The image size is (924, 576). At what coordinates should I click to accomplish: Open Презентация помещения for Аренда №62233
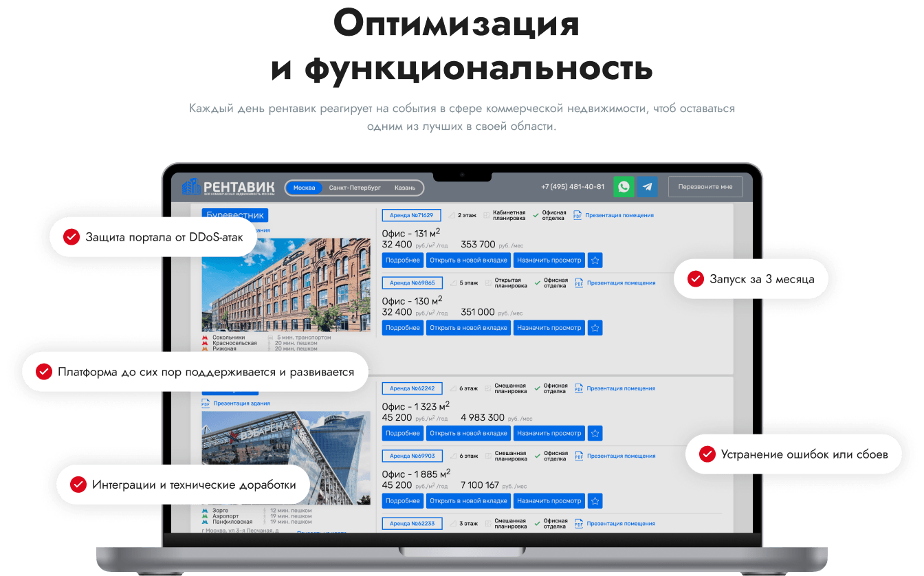point(621,523)
